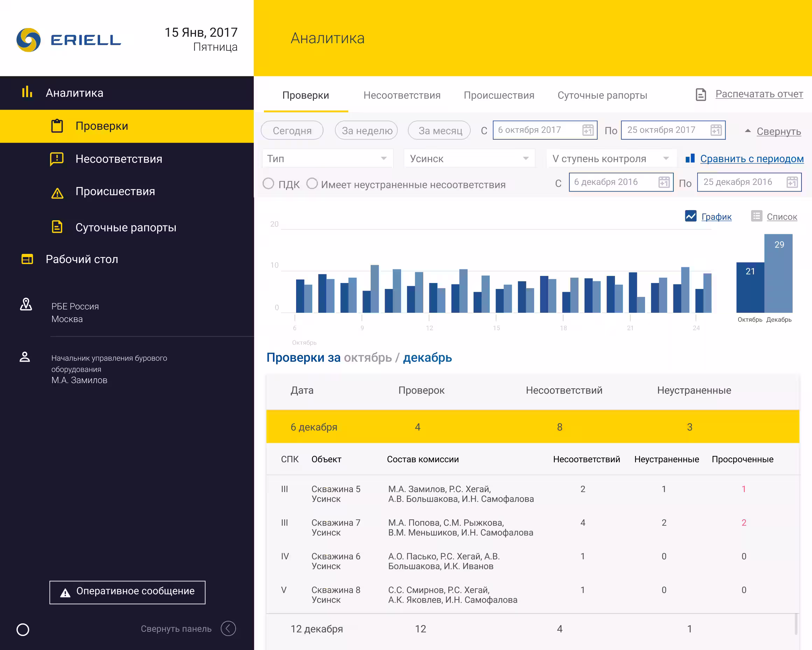
Task: Select the ПДК radio button
Action: click(x=268, y=184)
